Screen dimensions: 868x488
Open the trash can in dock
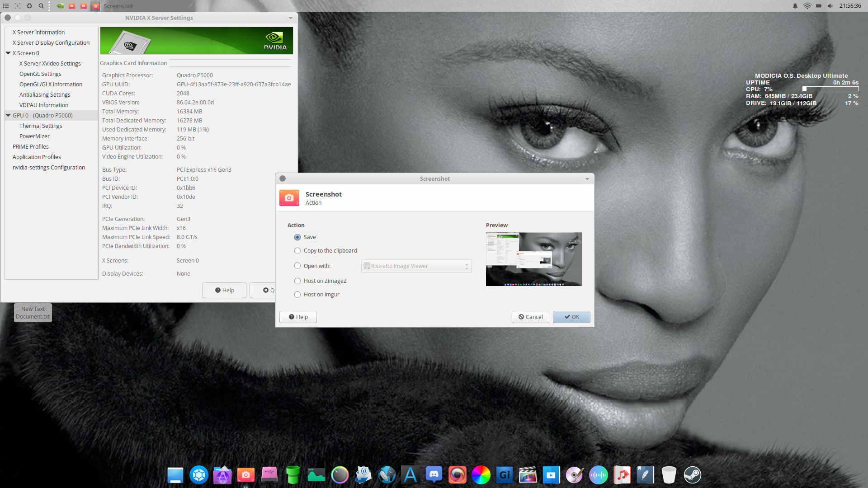(669, 475)
